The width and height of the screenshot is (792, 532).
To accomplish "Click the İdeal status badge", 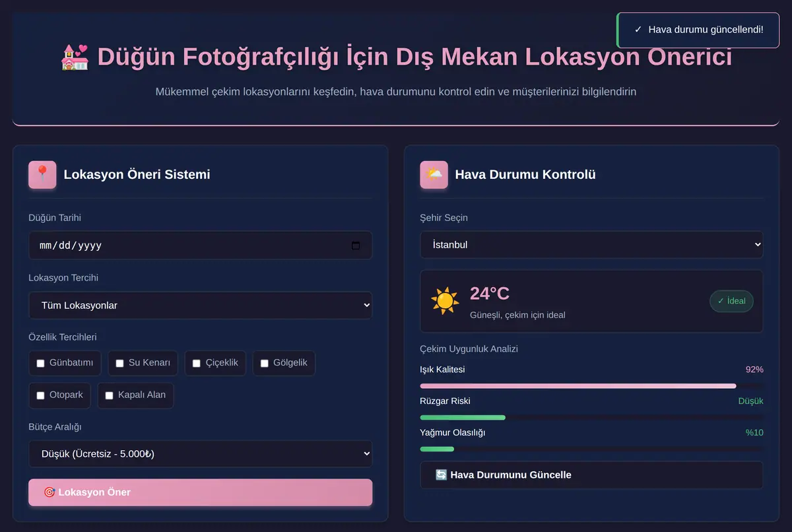I will point(731,301).
